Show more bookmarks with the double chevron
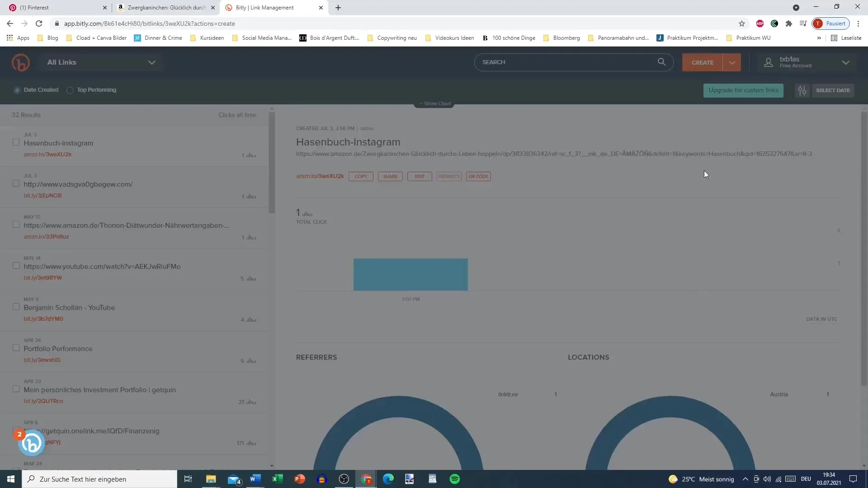 [819, 38]
